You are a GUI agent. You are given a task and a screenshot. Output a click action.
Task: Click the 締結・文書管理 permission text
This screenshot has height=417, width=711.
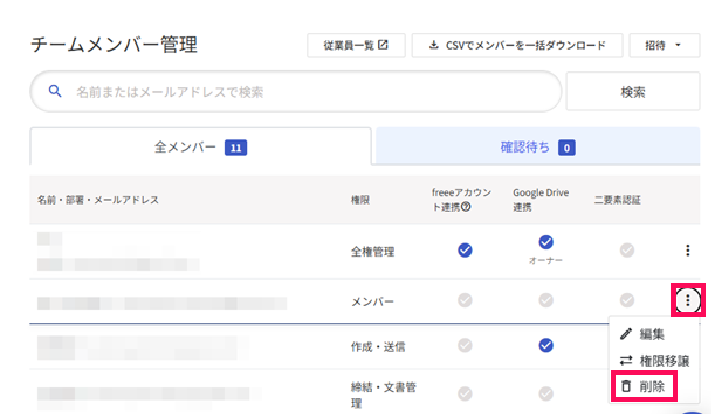tap(383, 395)
